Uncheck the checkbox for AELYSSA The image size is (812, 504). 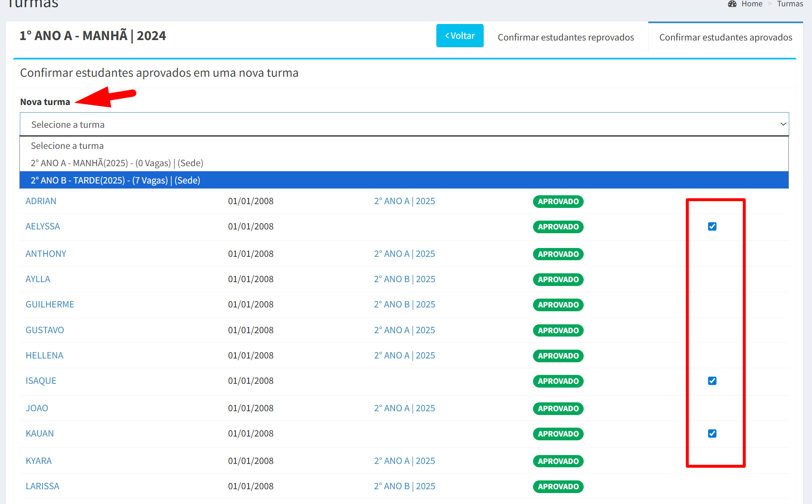pos(712,226)
